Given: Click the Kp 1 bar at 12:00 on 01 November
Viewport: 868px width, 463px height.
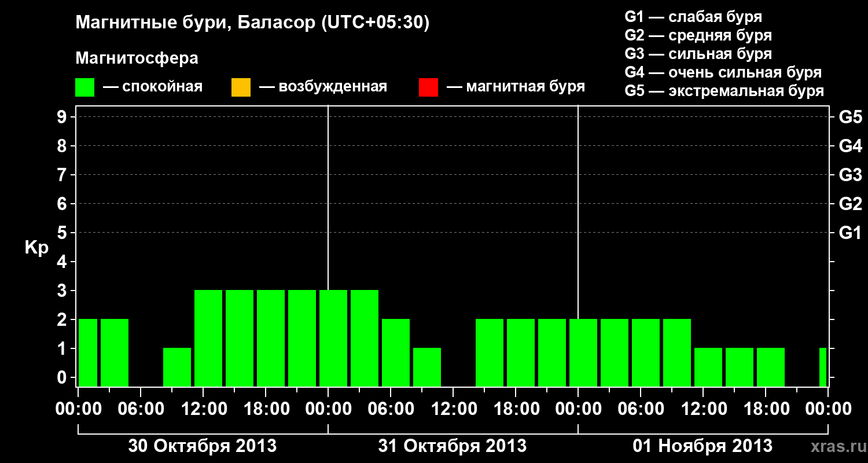Looking at the screenshot, I should [708, 367].
